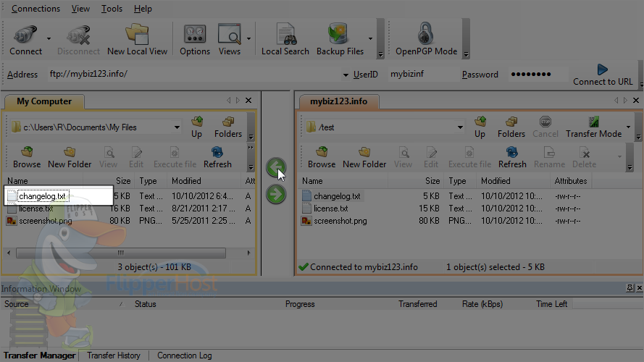644x362 pixels.
Task: Create New Folder in the mybiz123.info pane
Action: (x=364, y=158)
